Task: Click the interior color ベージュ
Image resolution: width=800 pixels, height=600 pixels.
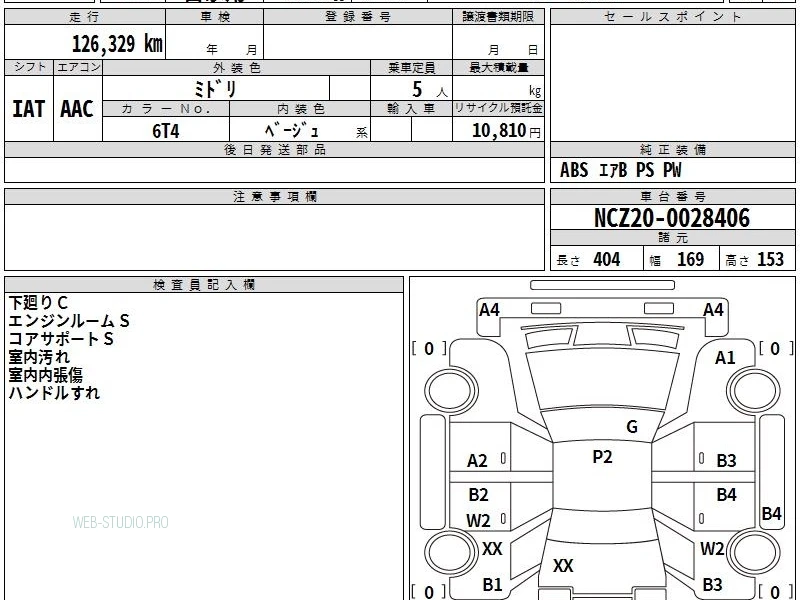Action: pyautogui.click(x=292, y=131)
